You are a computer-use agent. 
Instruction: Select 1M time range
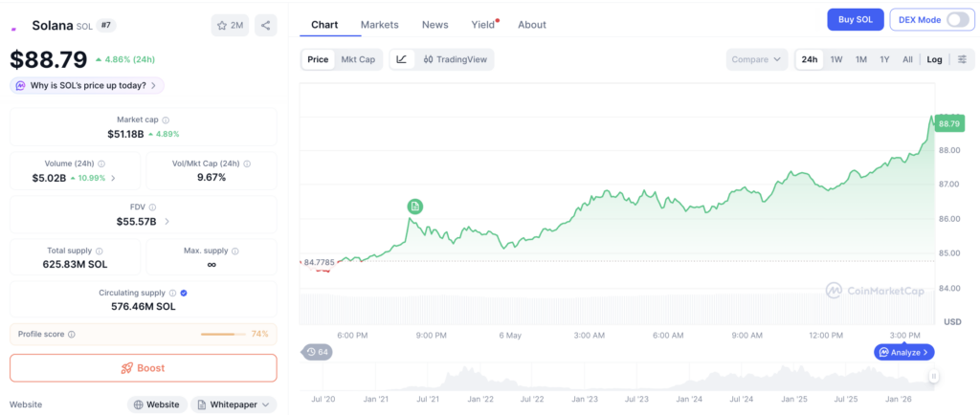click(x=861, y=59)
